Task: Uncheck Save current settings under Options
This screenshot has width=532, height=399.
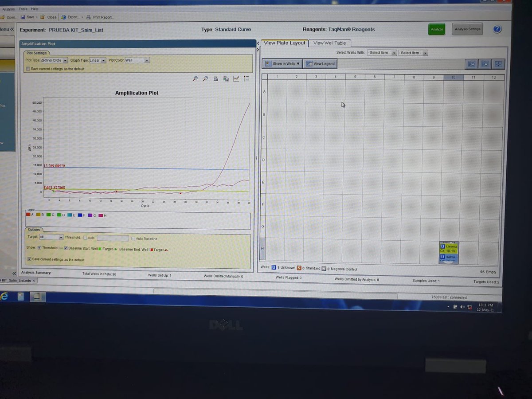Action: pyautogui.click(x=29, y=259)
